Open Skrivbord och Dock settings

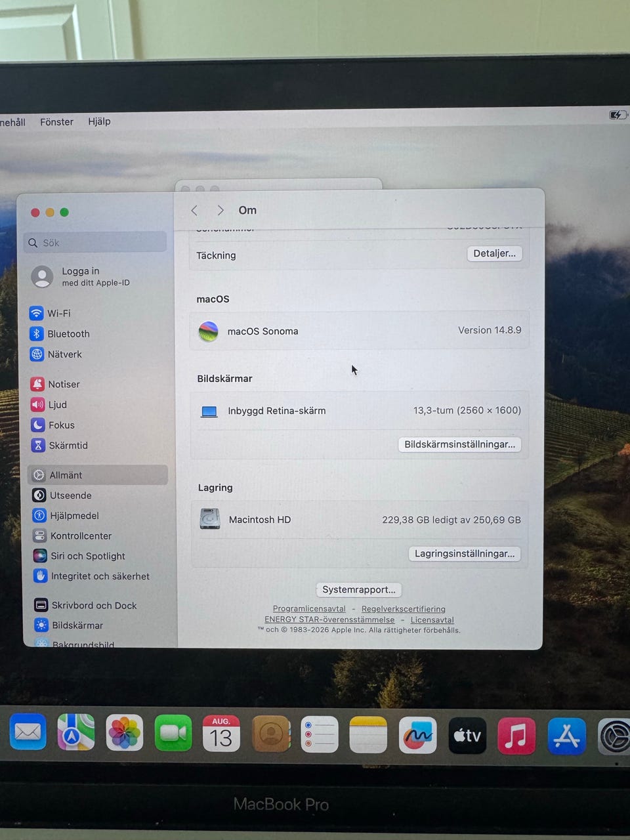(x=85, y=605)
